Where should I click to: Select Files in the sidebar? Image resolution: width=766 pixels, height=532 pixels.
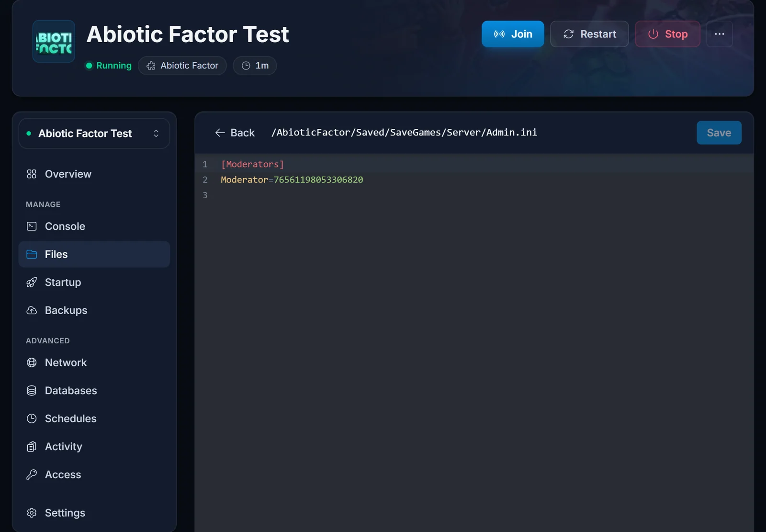tap(94, 254)
